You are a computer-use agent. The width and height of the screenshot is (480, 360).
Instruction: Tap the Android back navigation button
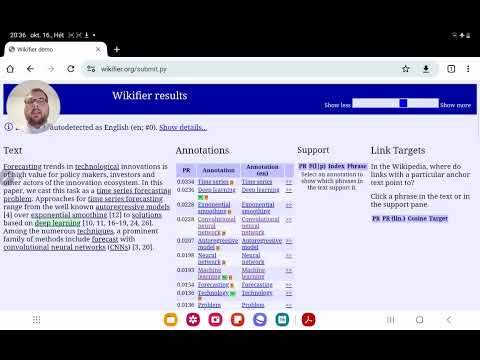449,320
